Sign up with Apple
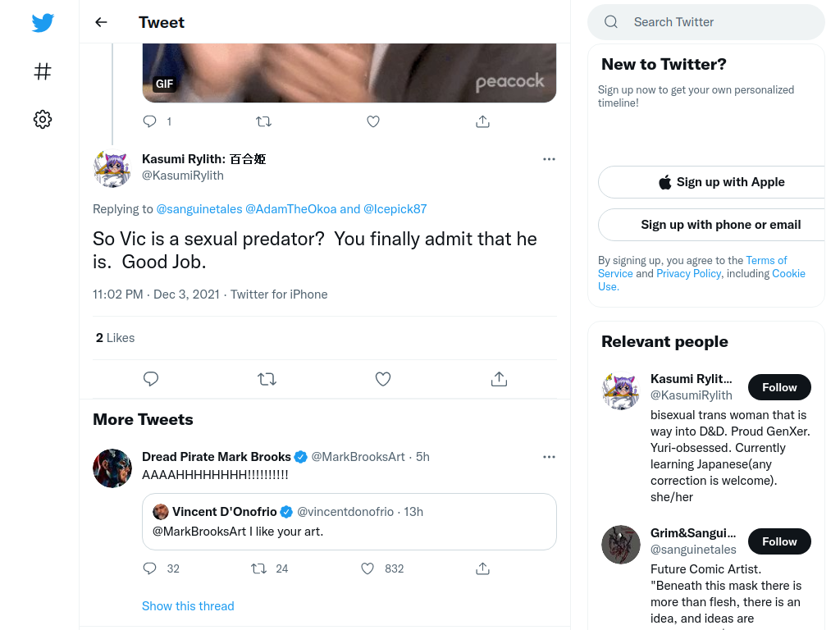The image size is (840, 630). [x=721, y=182]
